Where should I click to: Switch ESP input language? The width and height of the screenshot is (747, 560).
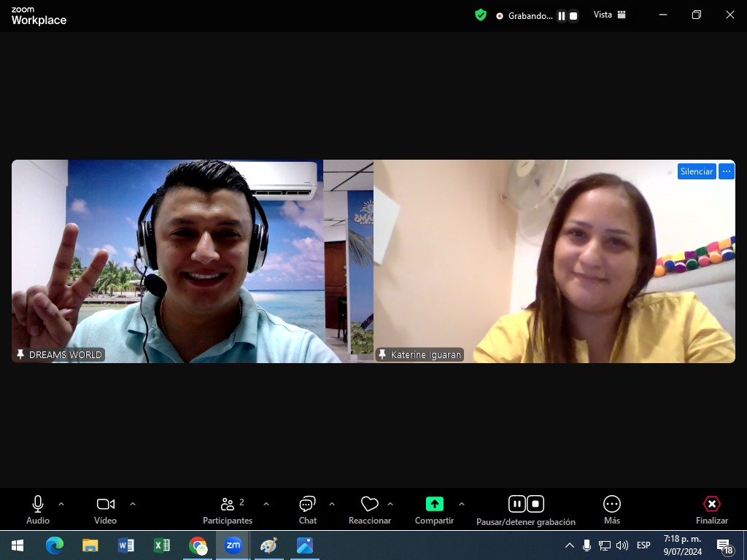(x=643, y=545)
